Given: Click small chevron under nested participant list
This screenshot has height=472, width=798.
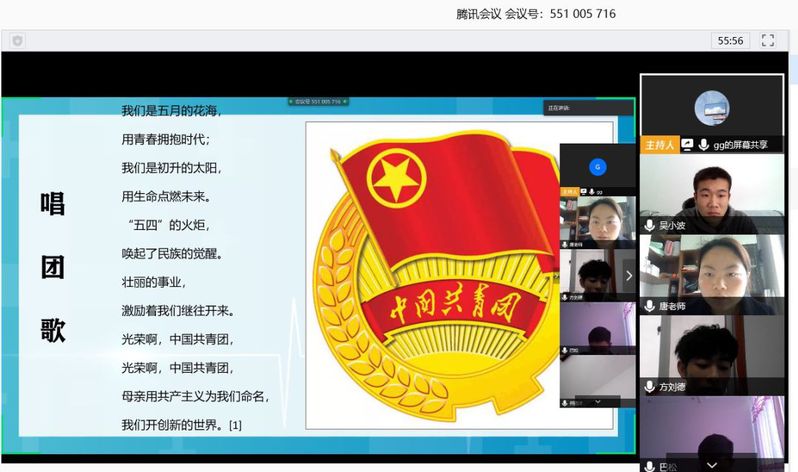Looking at the screenshot, I should pos(598,402).
